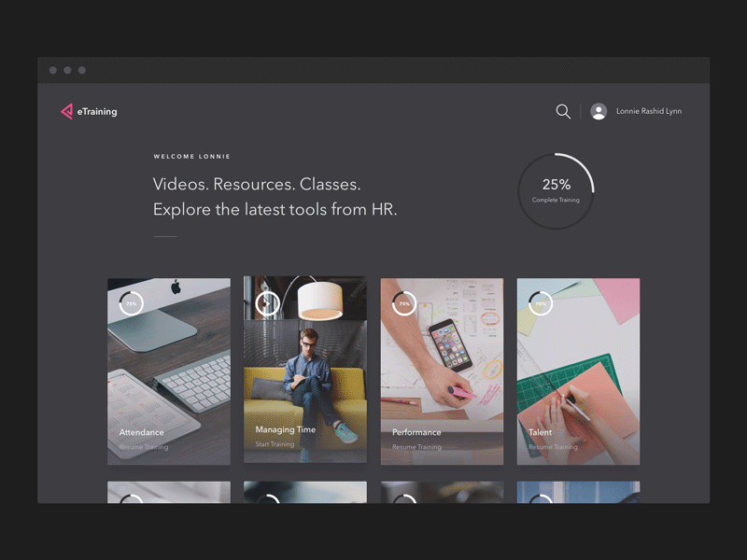Click the pink eTraining triangle logo

pos(66,111)
